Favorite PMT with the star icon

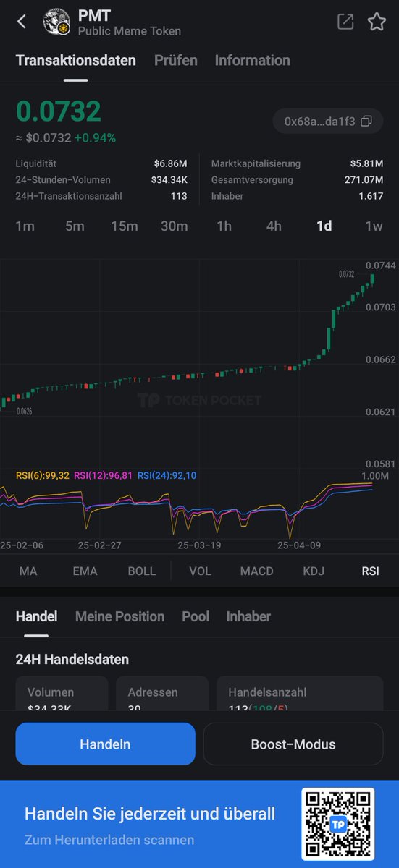point(377,22)
